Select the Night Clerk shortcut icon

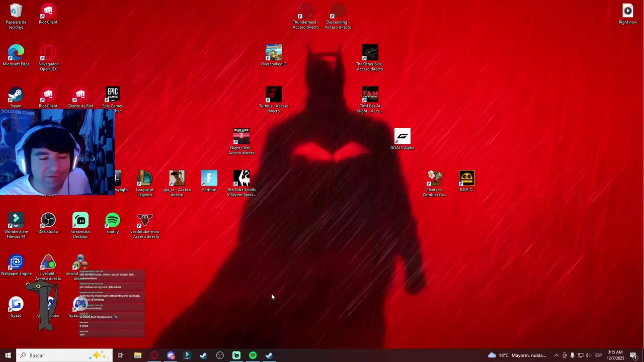[x=242, y=142]
